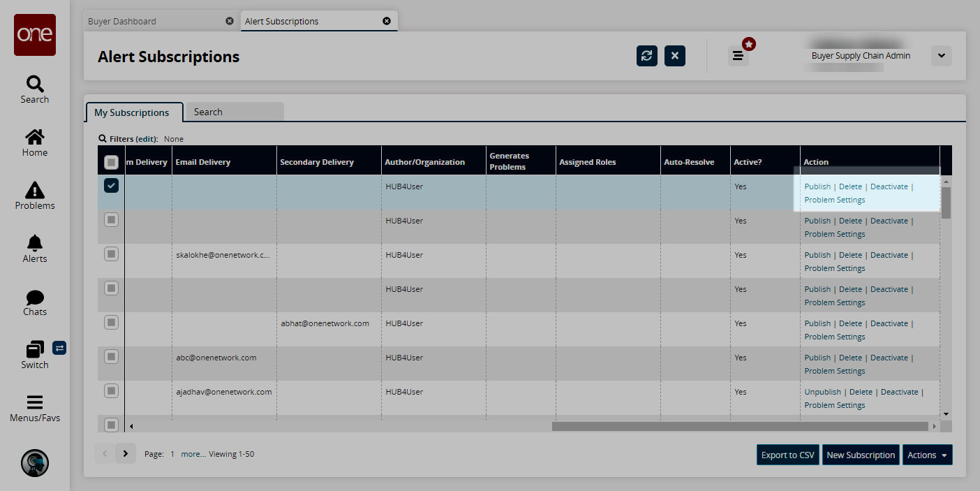Click the swap arrows badge beside Switch
Image resolution: width=980 pixels, height=491 pixels.
tap(59, 347)
